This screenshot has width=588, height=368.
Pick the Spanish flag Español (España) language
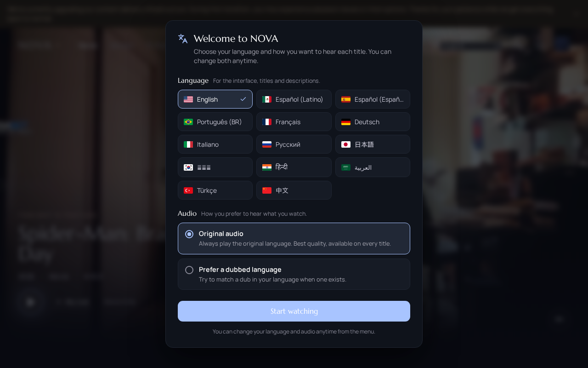[373, 99]
